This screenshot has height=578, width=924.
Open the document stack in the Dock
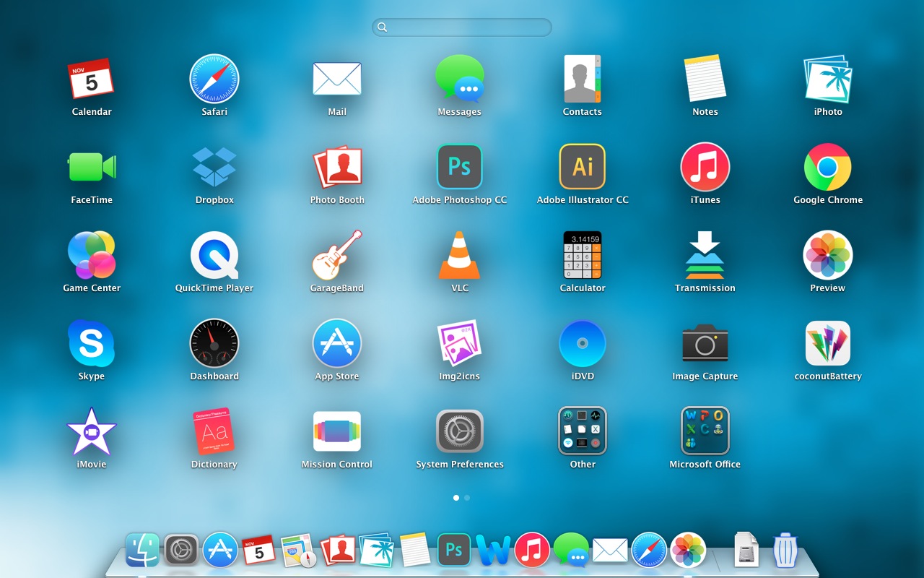click(746, 551)
